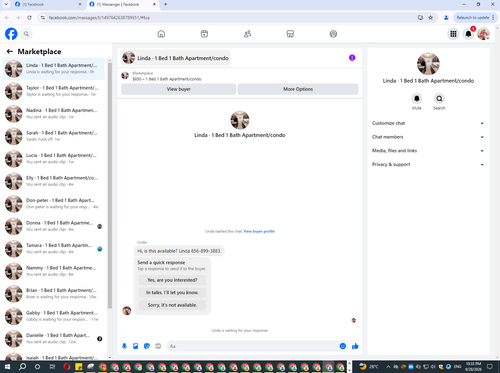The width and height of the screenshot is (500, 373).
Task: Open the Groups icon in top navigation
Action: click(333, 34)
